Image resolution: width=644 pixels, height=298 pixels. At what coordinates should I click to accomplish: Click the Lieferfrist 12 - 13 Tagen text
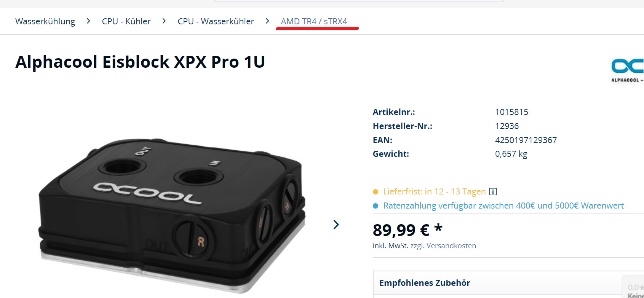click(x=435, y=191)
